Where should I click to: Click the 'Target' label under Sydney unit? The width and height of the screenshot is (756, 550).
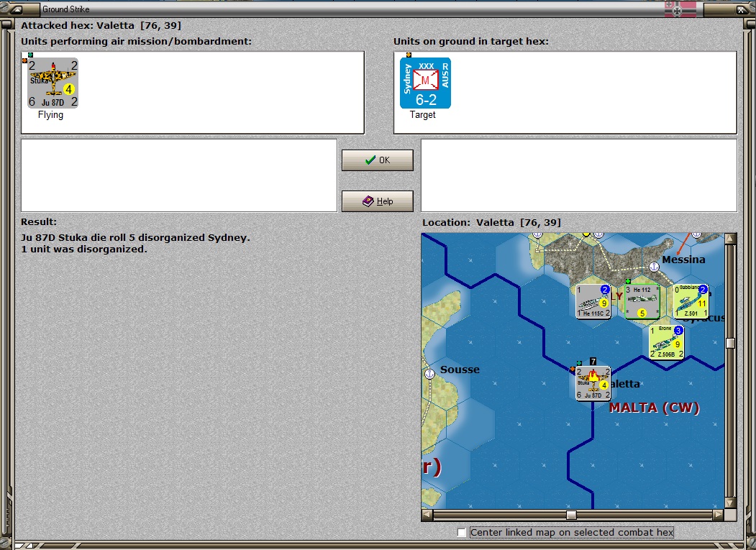(x=423, y=115)
